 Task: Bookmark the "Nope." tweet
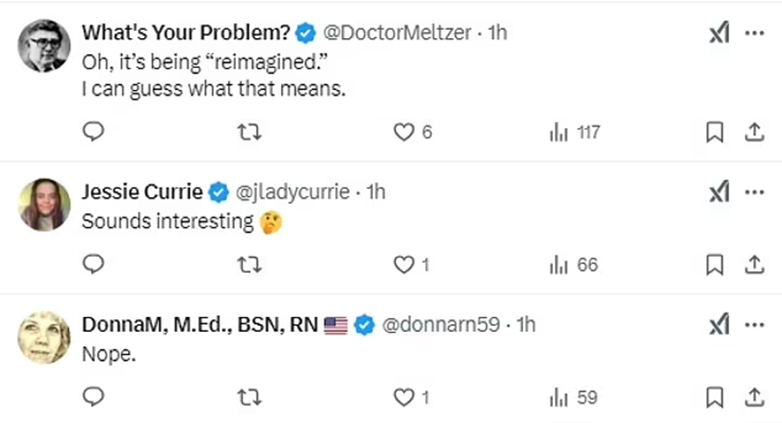coord(714,397)
